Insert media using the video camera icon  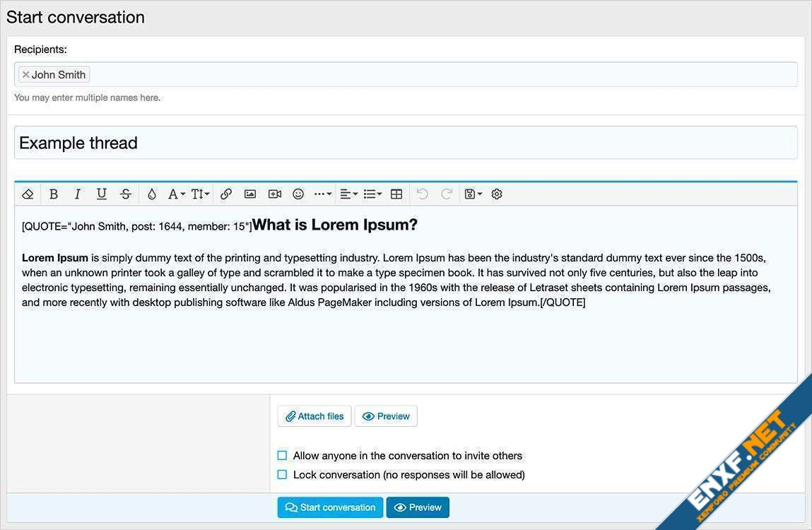pyautogui.click(x=274, y=194)
